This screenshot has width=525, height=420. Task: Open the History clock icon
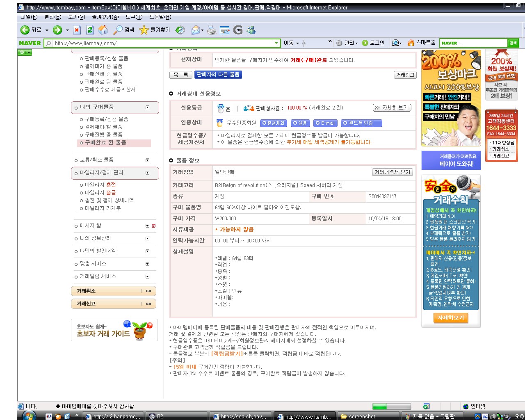pyautogui.click(x=180, y=30)
